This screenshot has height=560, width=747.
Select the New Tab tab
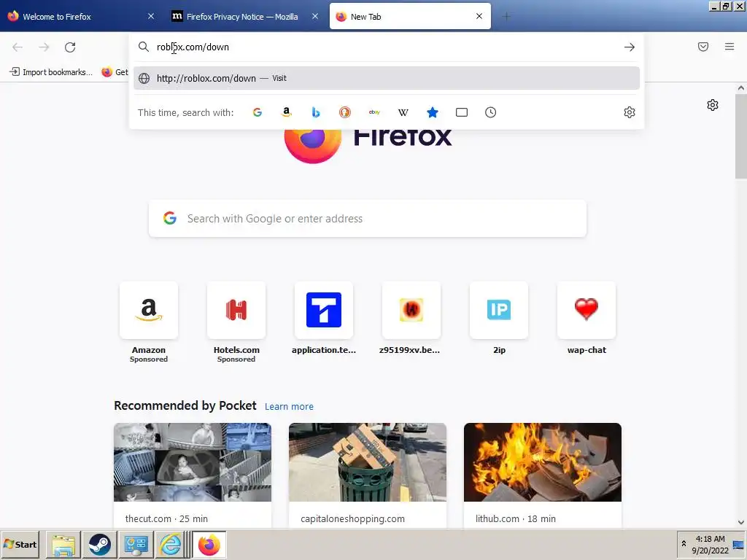(x=410, y=17)
